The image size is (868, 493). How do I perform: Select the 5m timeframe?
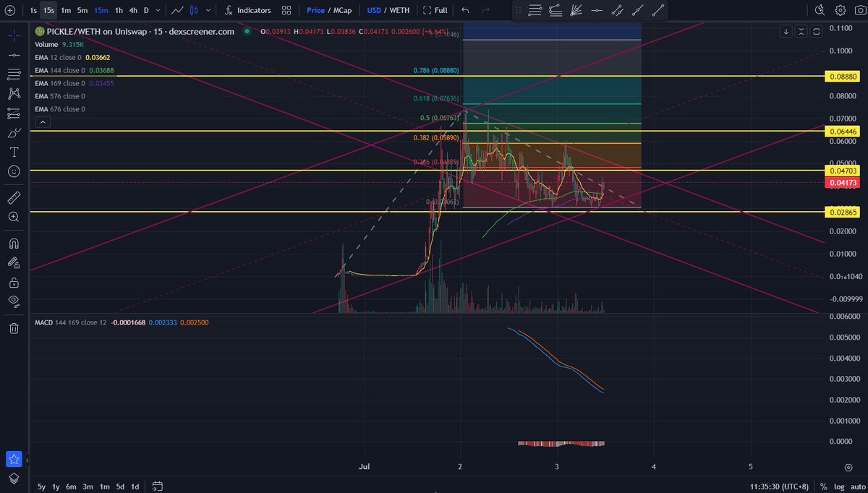tap(82, 11)
